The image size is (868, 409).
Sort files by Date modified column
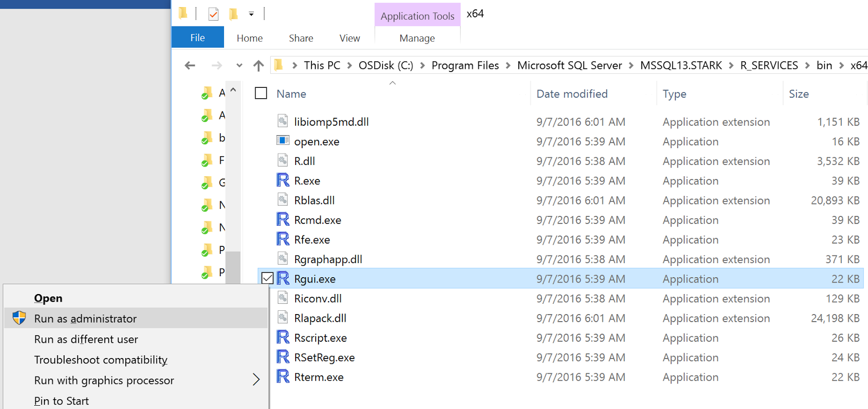(x=572, y=94)
